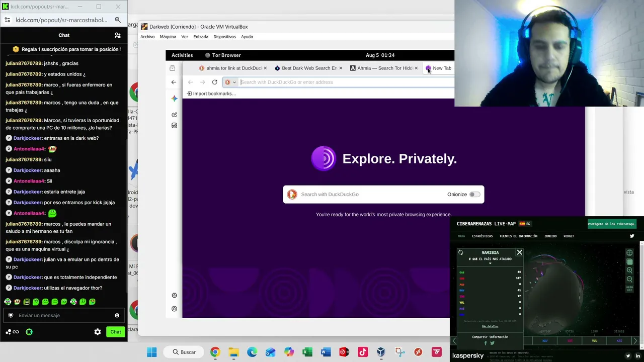644x362 pixels.
Task: Open the Máquina menu in VirtualBox
Action: 168,37
